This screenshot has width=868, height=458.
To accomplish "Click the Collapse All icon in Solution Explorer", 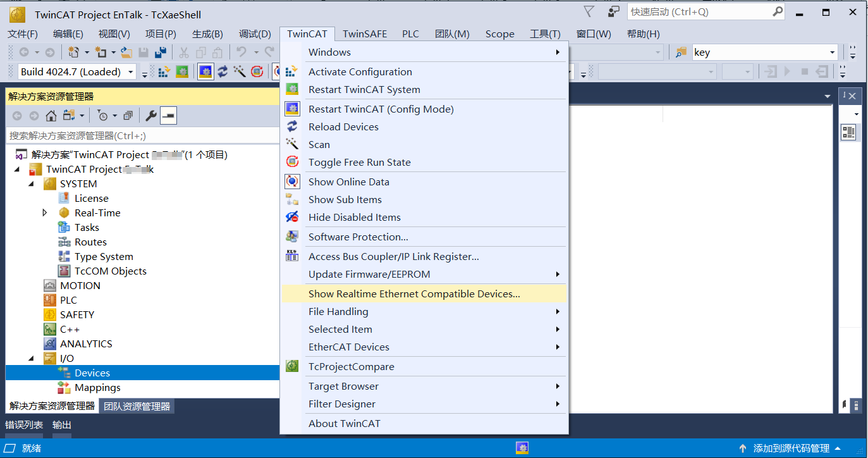I will point(128,116).
